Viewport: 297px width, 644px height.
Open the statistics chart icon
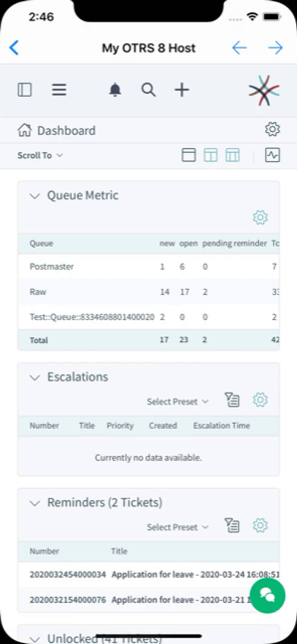tap(272, 155)
